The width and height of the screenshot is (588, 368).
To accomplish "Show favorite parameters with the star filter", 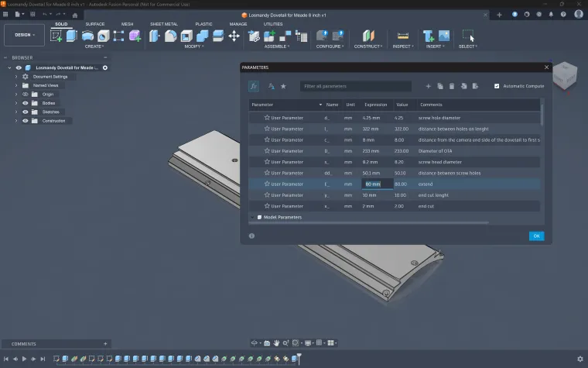I will (x=283, y=86).
